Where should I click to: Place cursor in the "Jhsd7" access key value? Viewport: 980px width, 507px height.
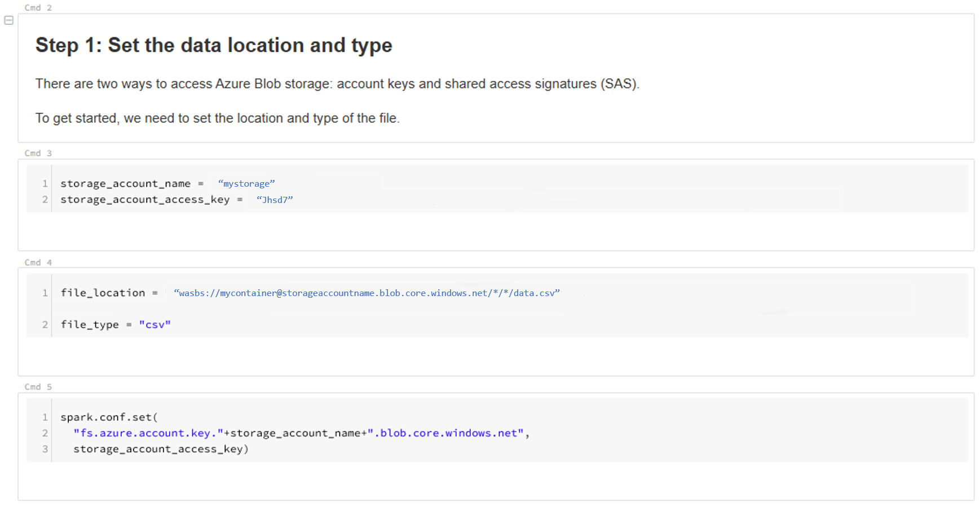(x=275, y=200)
